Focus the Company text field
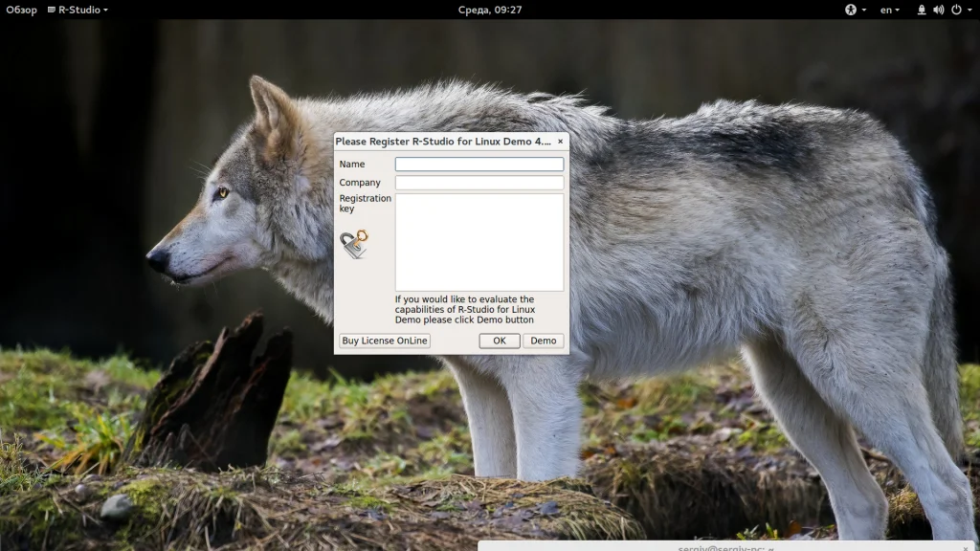Image resolution: width=980 pixels, height=551 pixels. click(479, 183)
